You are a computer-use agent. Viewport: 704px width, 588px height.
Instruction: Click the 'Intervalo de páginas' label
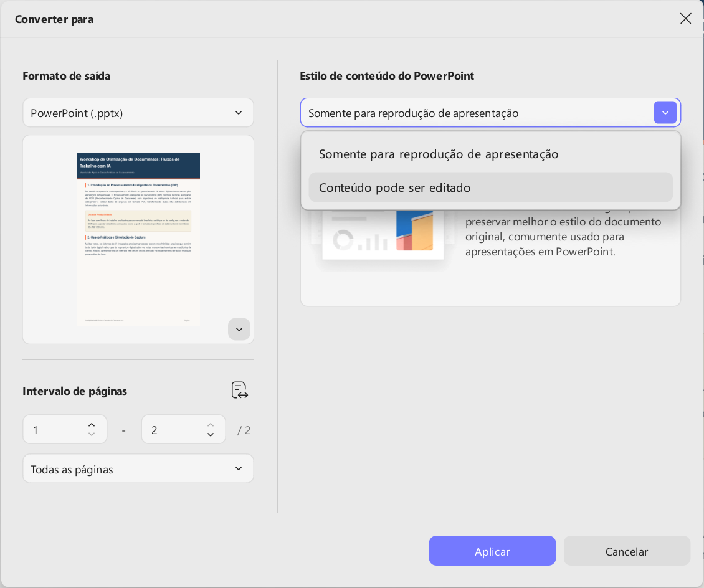coord(75,391)
